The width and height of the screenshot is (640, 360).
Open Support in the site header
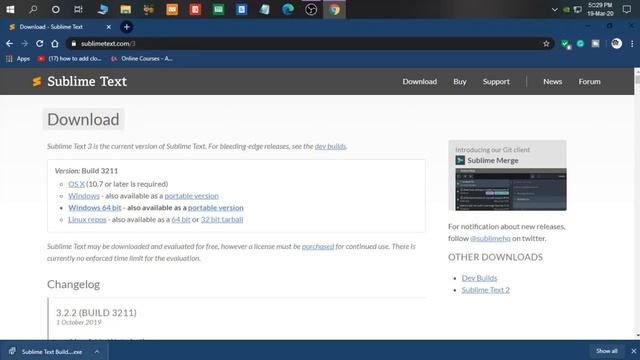(496, 82)
